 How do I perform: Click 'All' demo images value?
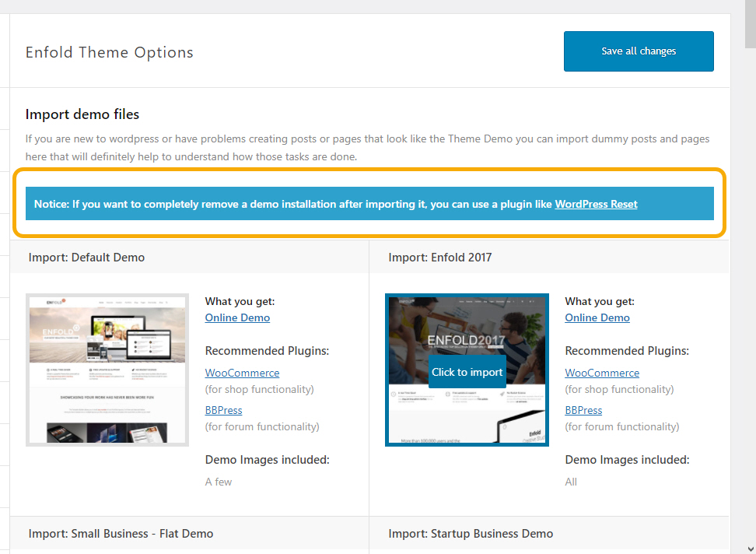[x=571, y=482]
